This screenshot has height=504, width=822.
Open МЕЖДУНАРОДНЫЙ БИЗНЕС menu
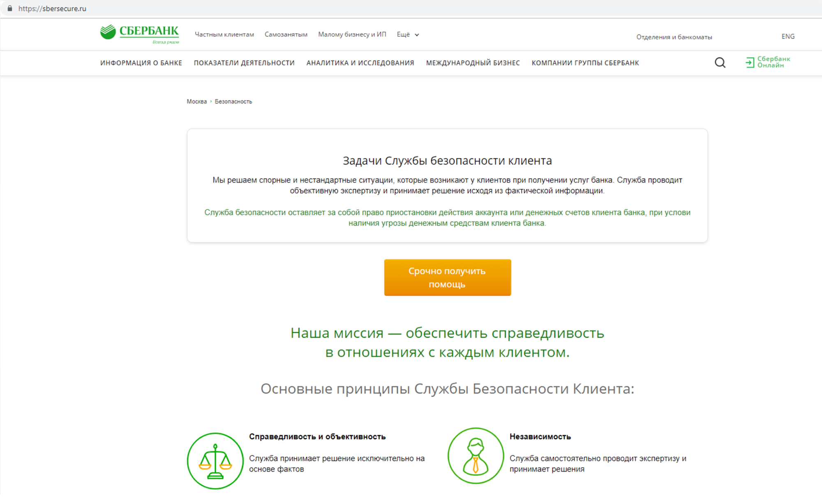click(473, 63)
